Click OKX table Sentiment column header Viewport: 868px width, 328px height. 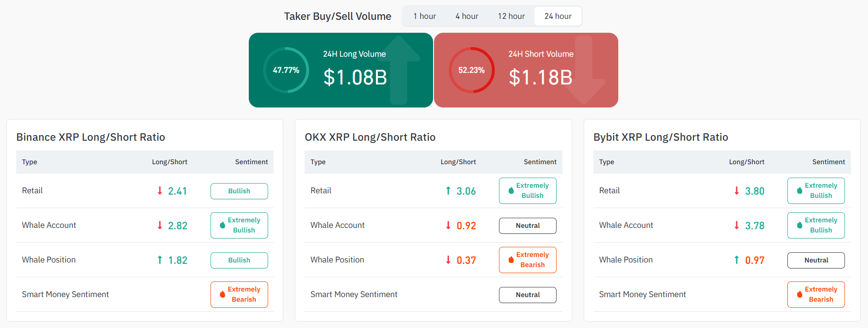(540, 162)
